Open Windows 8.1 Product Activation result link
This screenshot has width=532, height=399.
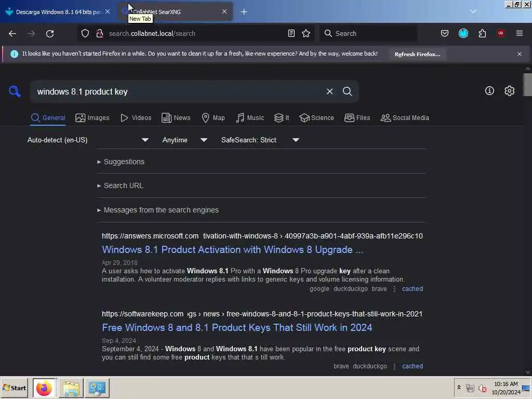232,250
